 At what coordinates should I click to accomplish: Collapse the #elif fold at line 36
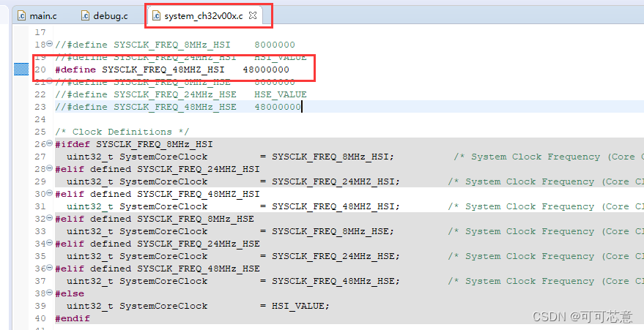pyautogui.click(x=49, y=267)
